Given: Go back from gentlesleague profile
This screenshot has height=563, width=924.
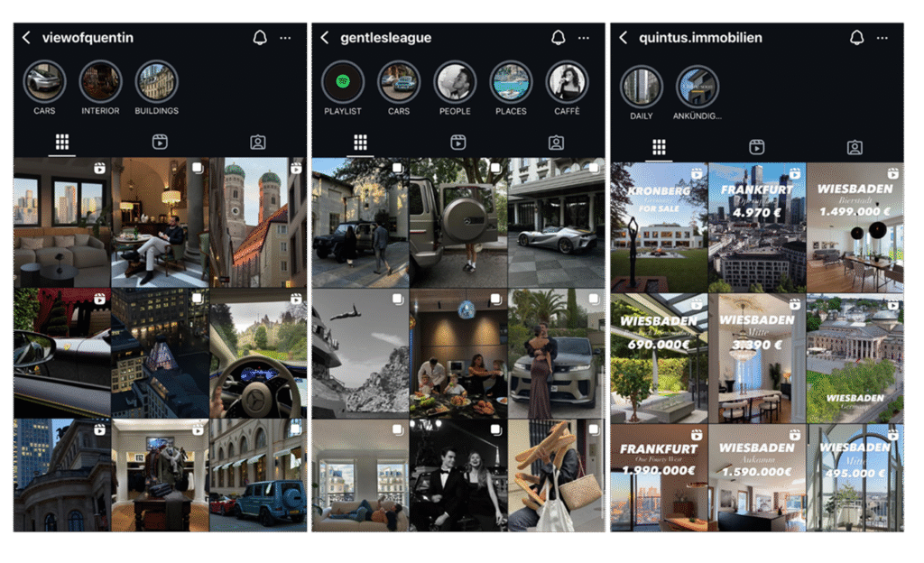Looking at the screenshot, I should [324, 38].
